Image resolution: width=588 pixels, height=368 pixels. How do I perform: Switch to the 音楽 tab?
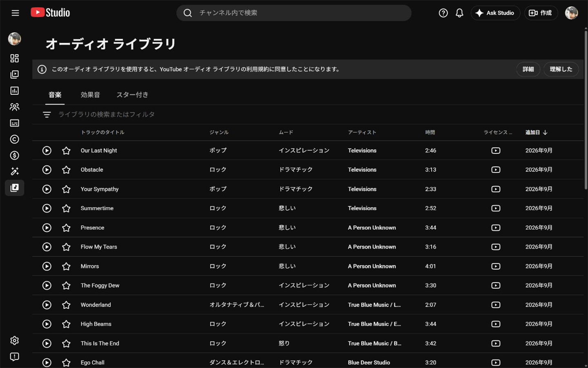[55, 95]
